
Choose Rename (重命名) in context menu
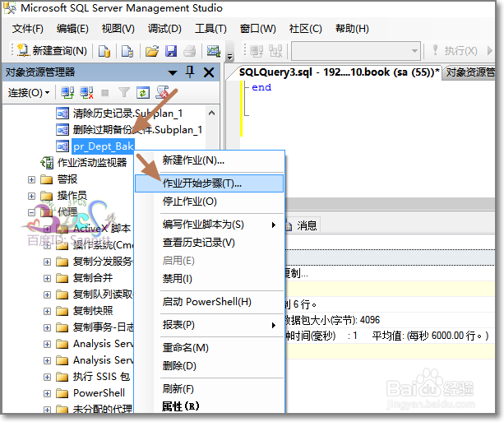point(210,348)
